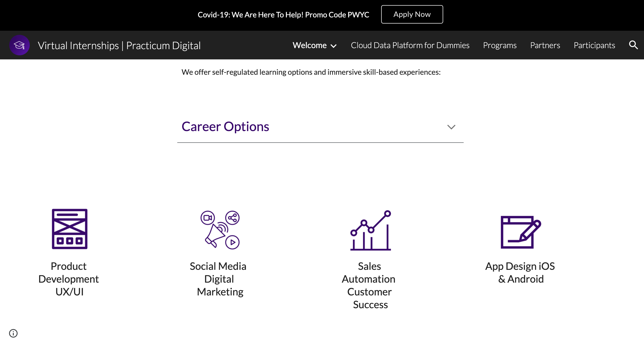The image size is (644, 341).
Task: Click the Sales Automation chart icon
Action: (x=370, y=230)
